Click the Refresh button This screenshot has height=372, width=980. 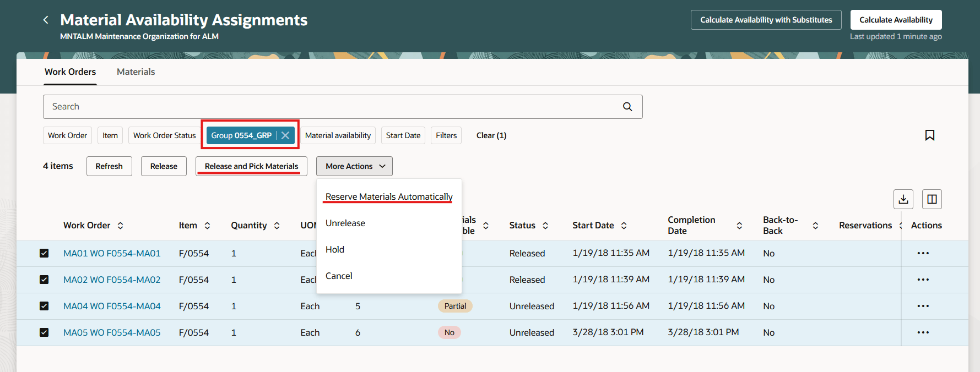pyautogui.click(x=109, y=166)
